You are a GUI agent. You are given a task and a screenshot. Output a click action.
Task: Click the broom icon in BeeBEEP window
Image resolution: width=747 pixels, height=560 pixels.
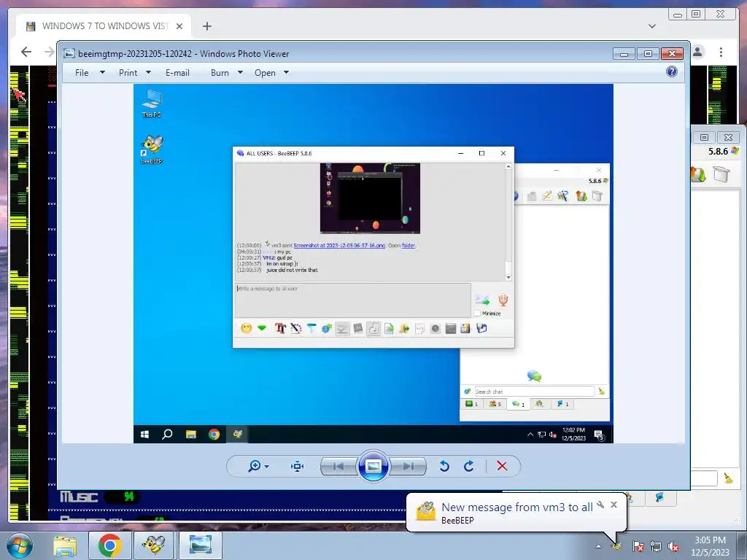click(x=728, y=478)
